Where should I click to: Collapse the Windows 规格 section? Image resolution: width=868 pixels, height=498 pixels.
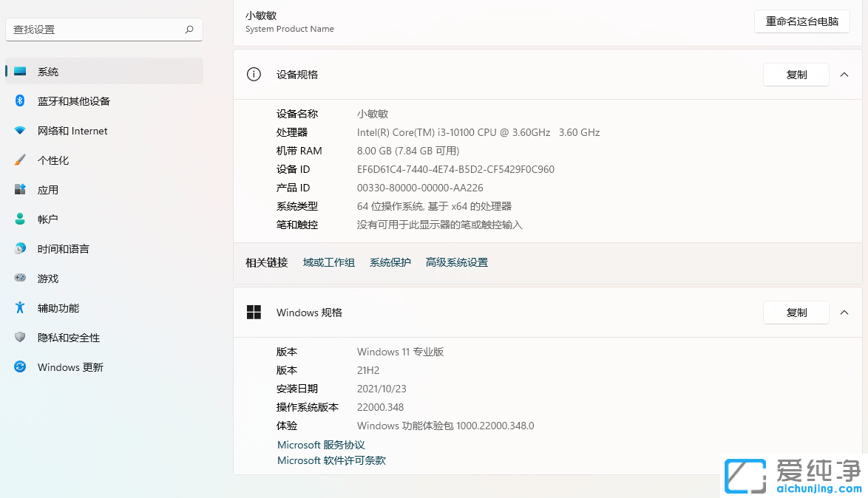844,312
